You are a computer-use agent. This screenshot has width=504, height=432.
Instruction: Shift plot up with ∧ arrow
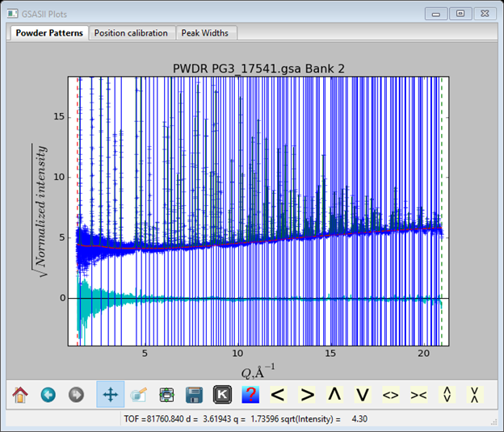[334, 395]
